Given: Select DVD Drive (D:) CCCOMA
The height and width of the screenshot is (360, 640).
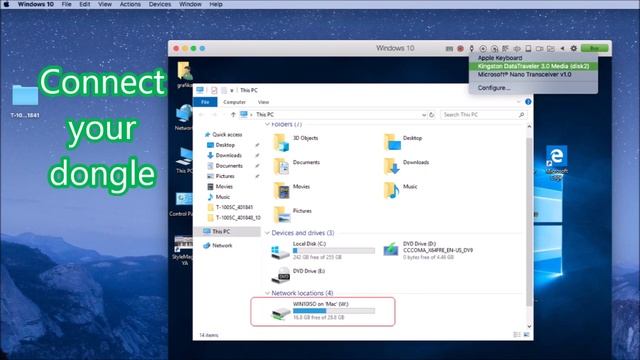Looking at the screenshot, I should [x=428, y=250].
